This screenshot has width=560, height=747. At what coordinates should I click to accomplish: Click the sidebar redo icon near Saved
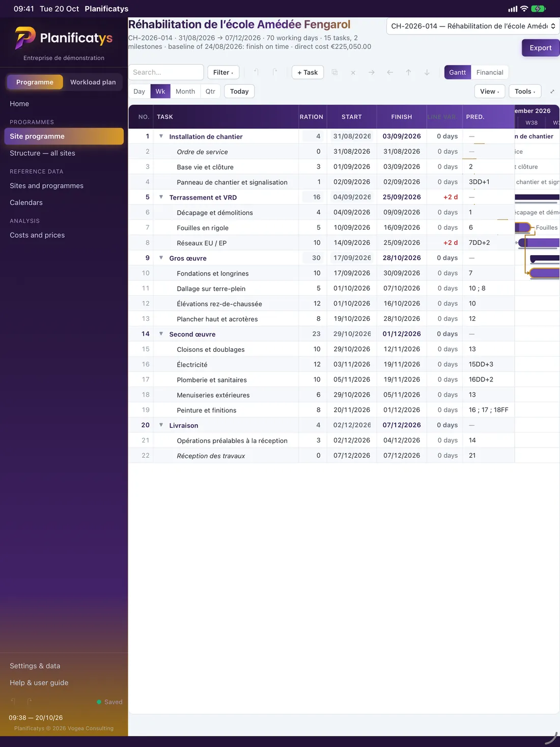coord(30,701)
